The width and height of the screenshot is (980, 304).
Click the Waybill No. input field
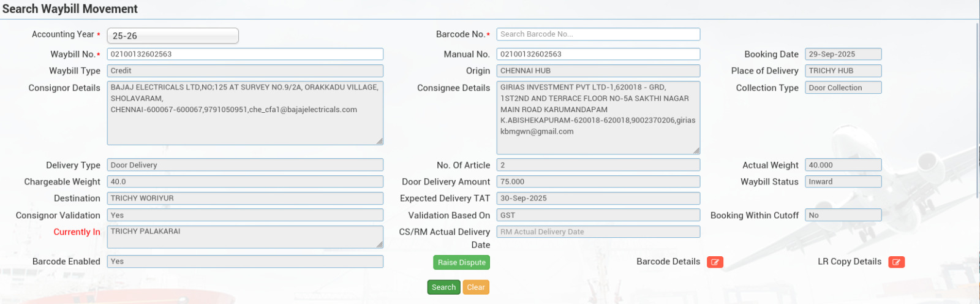click(x=245, y=55)
